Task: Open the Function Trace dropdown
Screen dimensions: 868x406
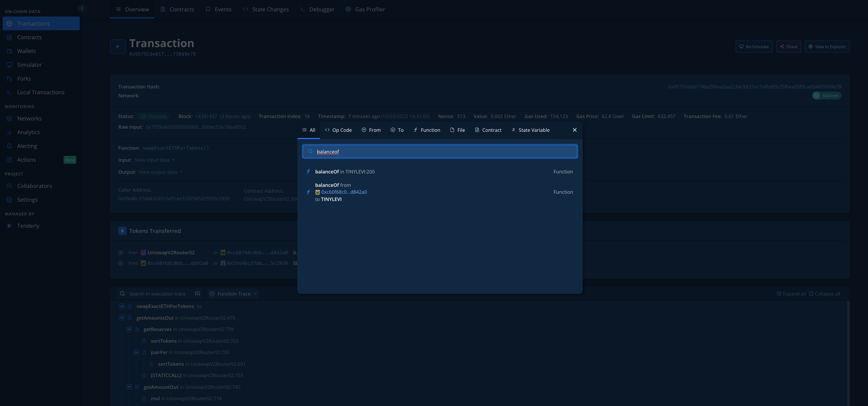Action: tap(233, 294)
